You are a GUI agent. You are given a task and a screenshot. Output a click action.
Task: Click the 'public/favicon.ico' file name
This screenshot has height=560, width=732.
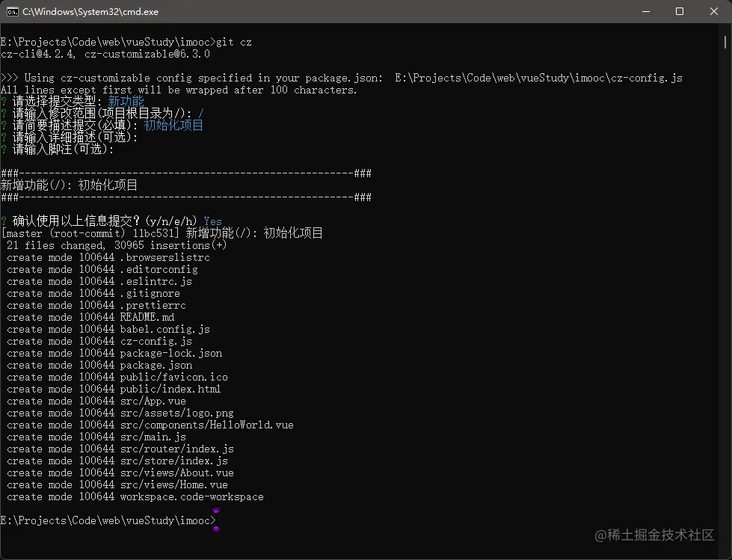(173, 377)
